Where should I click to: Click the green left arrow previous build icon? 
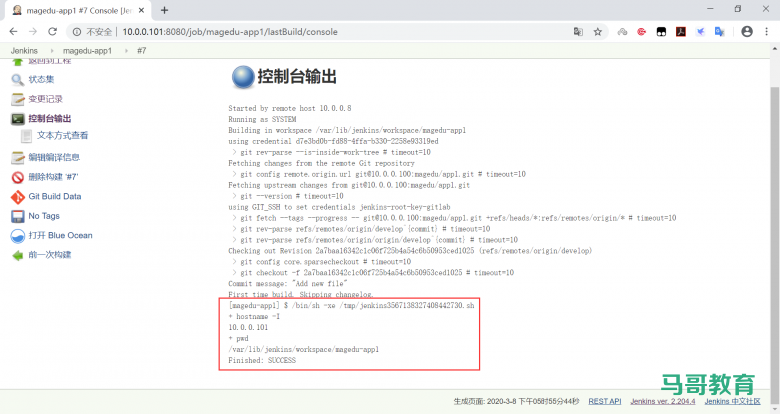click(17, 255)
